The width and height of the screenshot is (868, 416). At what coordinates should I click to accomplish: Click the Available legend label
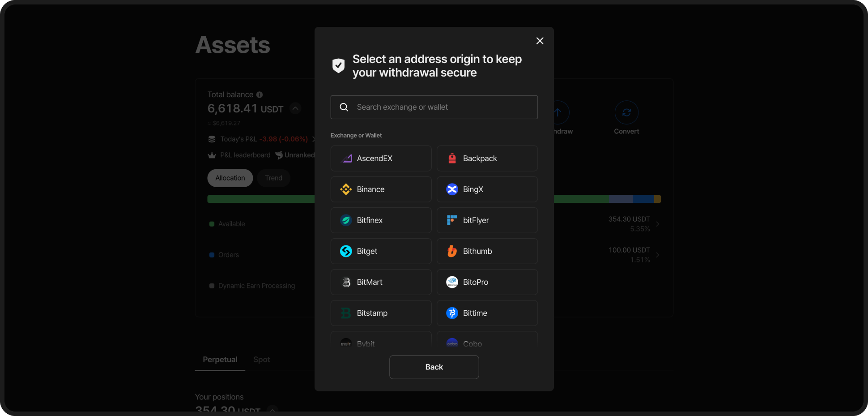tap(231, 224)
